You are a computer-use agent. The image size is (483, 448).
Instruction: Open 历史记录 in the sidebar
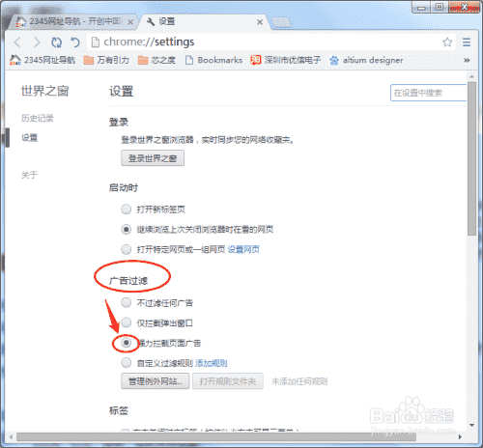[x=38, y=119]
